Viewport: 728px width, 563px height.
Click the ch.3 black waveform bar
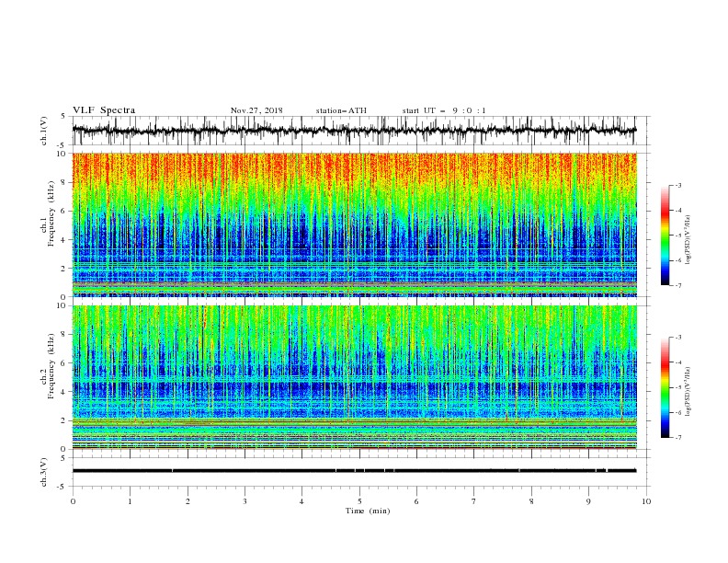coord(354,471)
